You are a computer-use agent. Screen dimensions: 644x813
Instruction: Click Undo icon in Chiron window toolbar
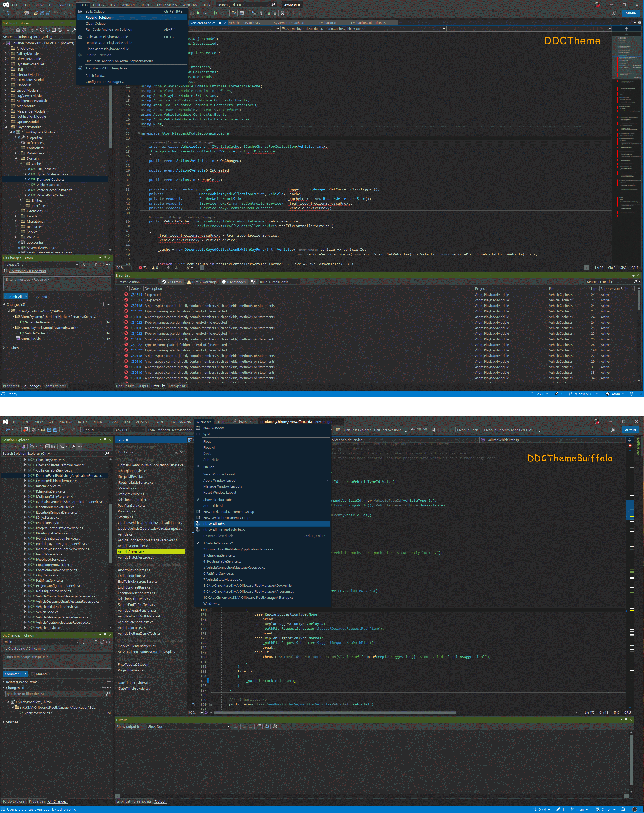tap(63, 430)
